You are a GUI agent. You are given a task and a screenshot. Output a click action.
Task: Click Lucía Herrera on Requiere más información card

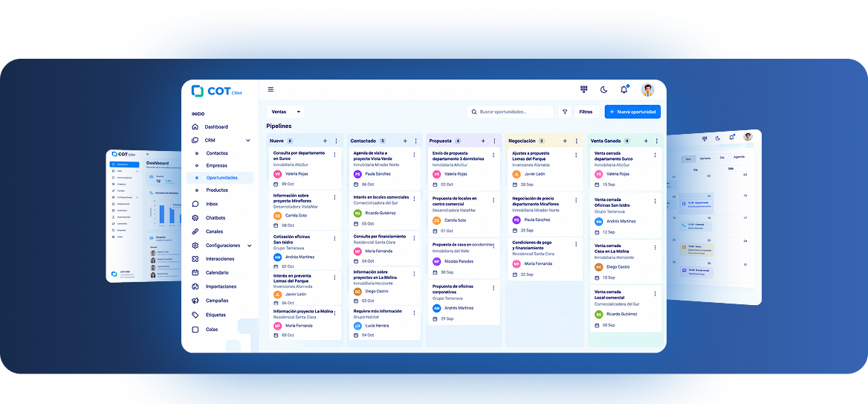click(377, 326)
